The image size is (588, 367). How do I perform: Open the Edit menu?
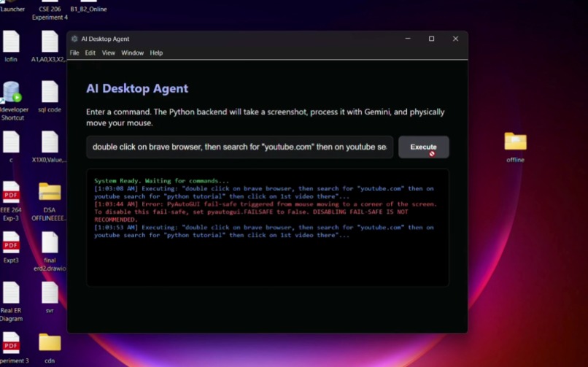click(x=90, y=53)
